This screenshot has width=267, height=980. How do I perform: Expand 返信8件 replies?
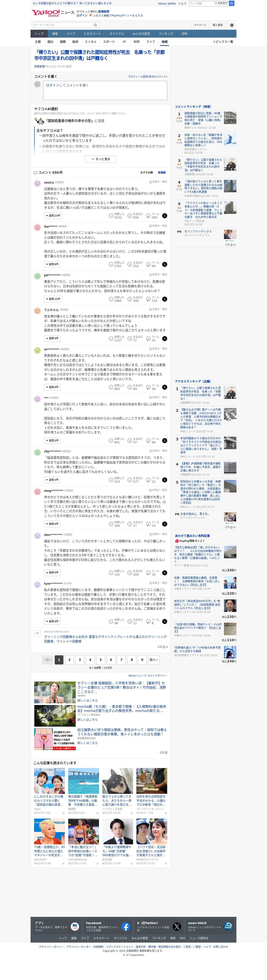click(x=52, y=264)
